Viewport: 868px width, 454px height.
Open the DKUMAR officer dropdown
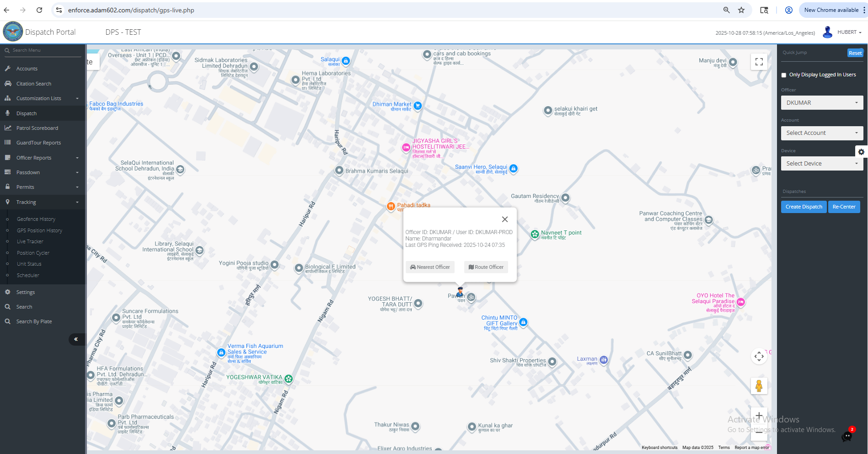(822, 102)
